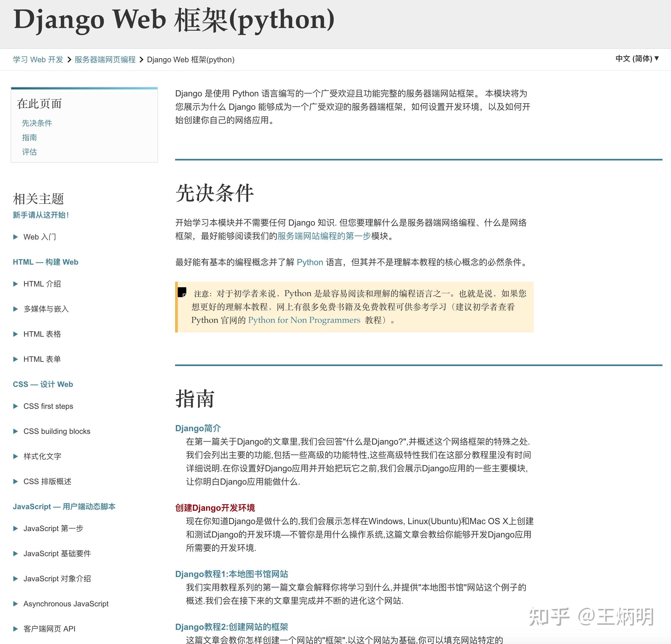Open Python for Non Programmers link
Viewport: 671px width, 644px height.
304,320
